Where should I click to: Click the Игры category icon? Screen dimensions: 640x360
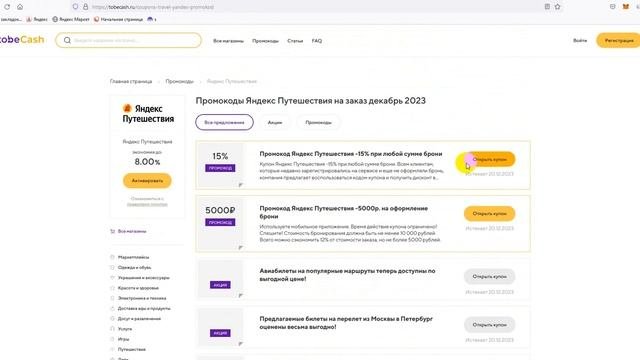112,339
